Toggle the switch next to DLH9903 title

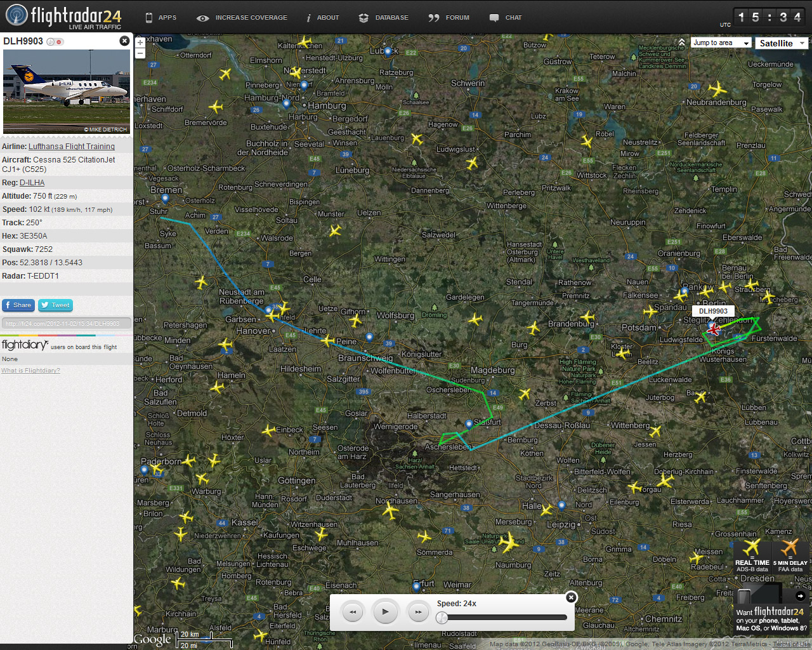pos(55,42)
